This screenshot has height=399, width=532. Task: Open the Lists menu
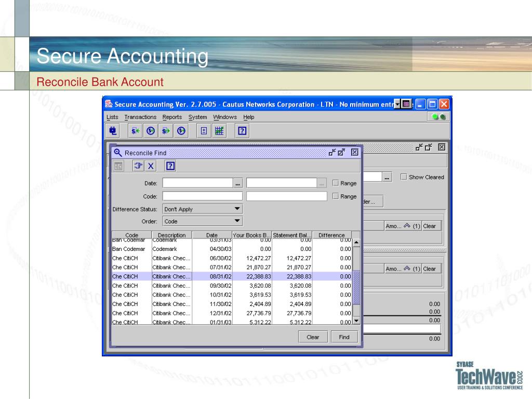(x=112, y=117)
